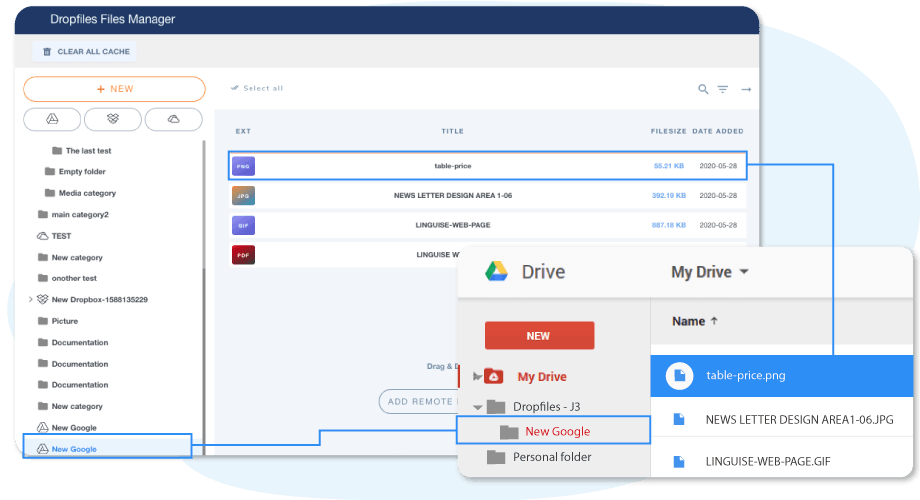
Task: Open table-price.png in Drive list
Action: (x=747, y=376)
